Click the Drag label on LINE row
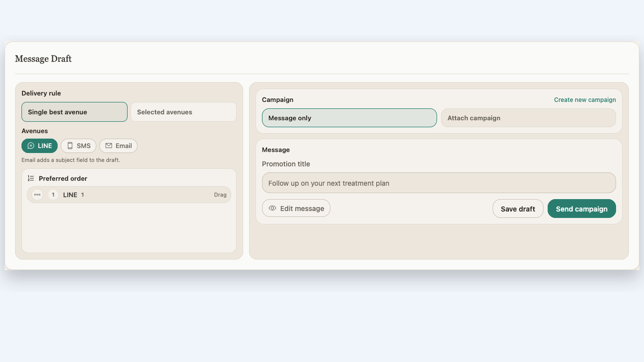644x362 pixels. coord(220,195)
